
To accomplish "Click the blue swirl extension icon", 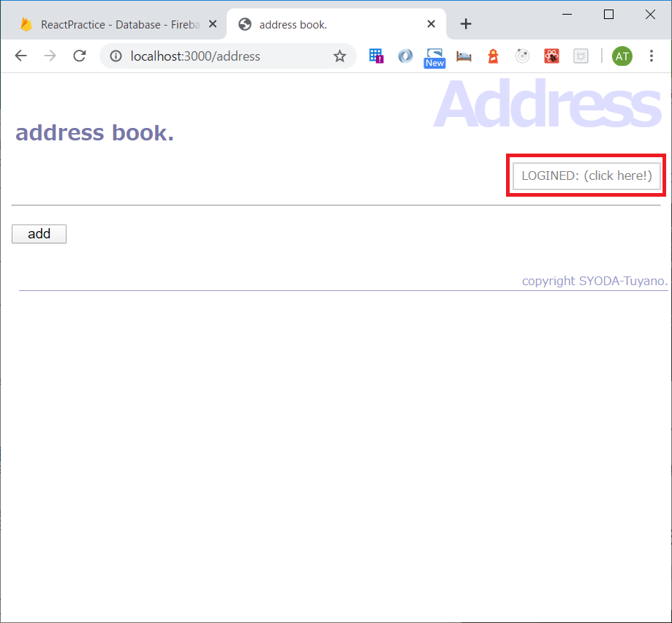I will click(x=405, y=56).
